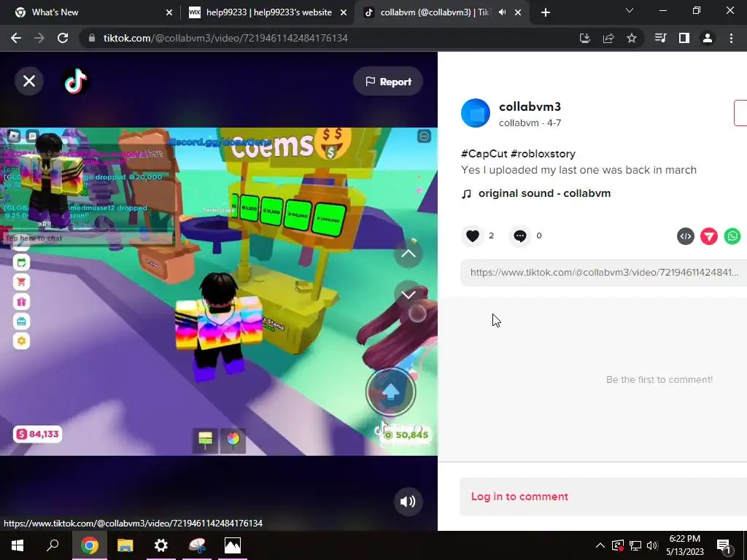Click the TikTok logo in the viewer
Screen dimensions: 747x560
click(76, 81)
